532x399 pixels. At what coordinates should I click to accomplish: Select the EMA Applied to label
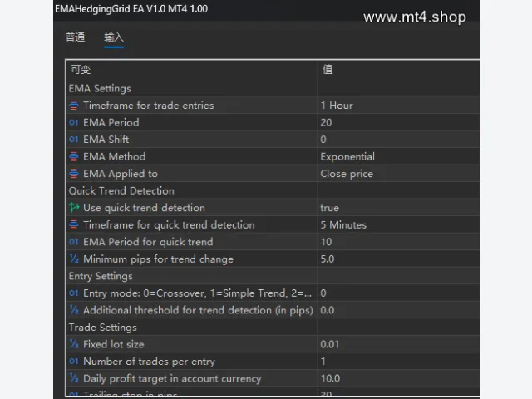(x=121, y=174)
